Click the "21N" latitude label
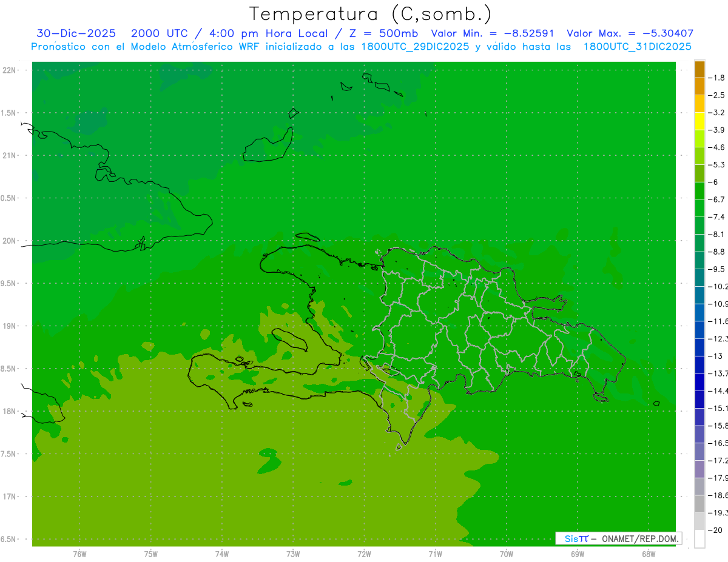728x562 pixels. [9, 156]
